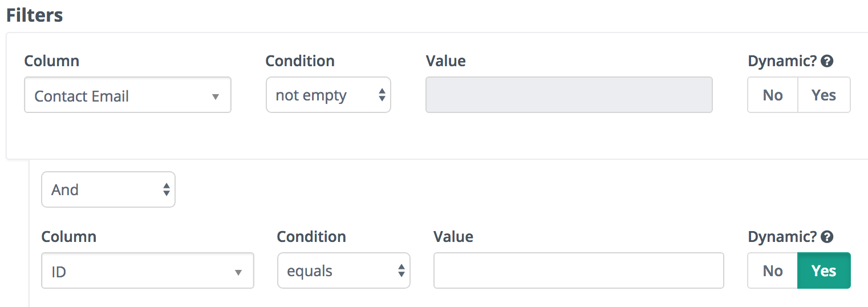Set Dynamic to Yes for the Contact Email filter
Viewport: 868px width, 307px height.
tap(824, 95)
